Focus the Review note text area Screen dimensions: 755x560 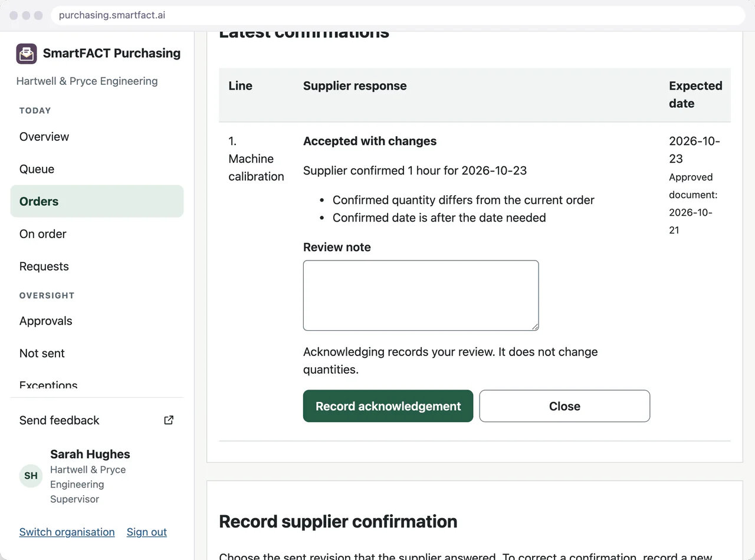click(x=421, y=295)
